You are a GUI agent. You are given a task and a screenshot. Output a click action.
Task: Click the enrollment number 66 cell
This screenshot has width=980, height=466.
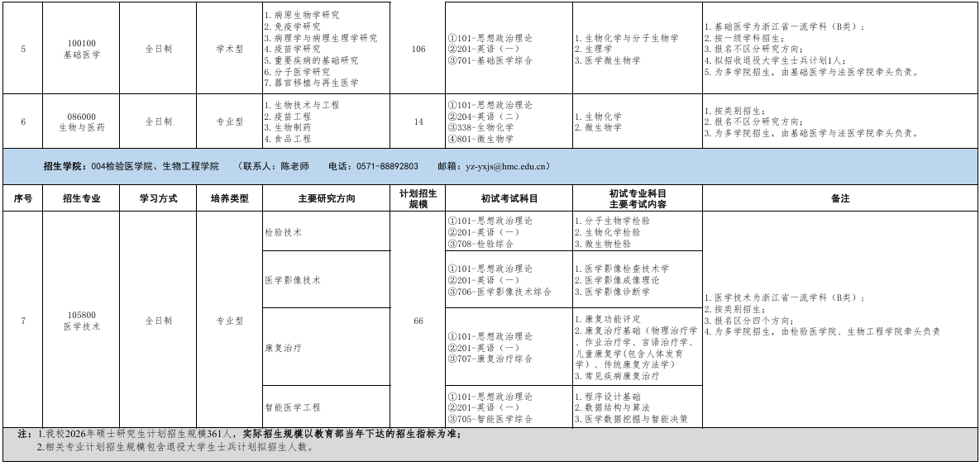(x=418, y=321)
